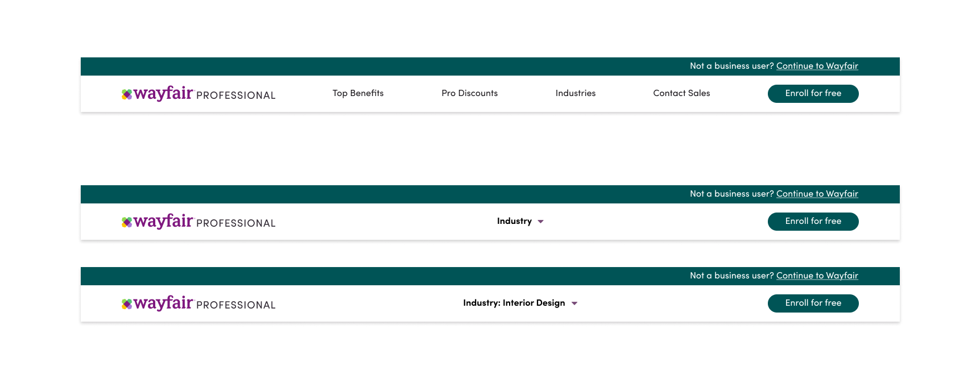This screenshot has width=980, height=383.
Task: Follow Continue to Wayfair link in the top header
Action: tap(817, 66)
